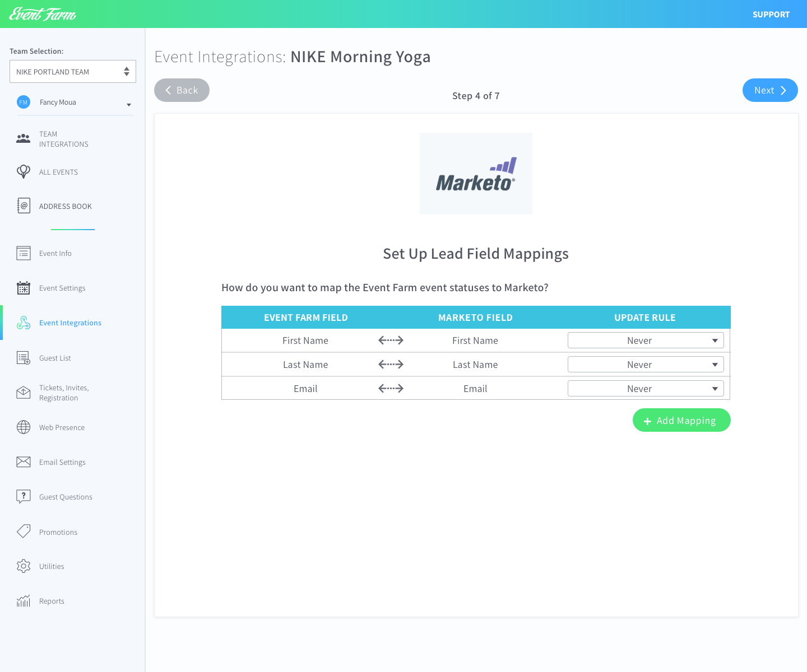Image resolution: width=807 pixels, height=672 pixels.
Task: Click the Event Integrations webhook icon
Action: click(x=24, y=323)
